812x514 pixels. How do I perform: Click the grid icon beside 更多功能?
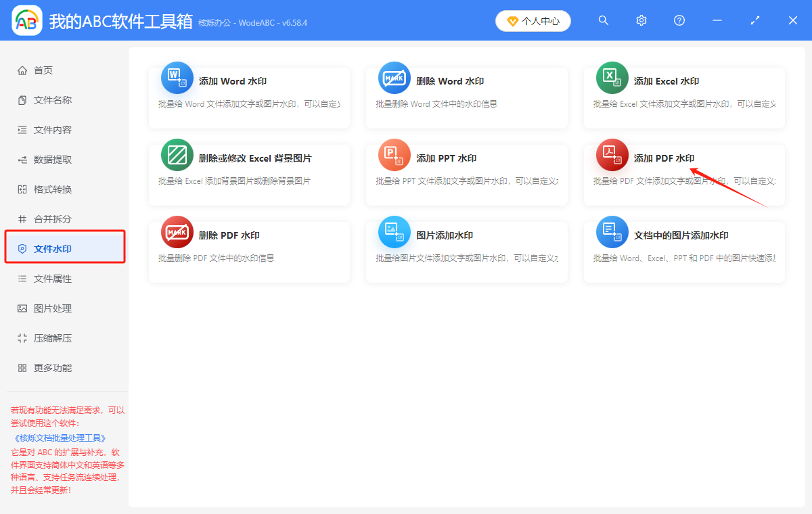click(x=22, y=368)
